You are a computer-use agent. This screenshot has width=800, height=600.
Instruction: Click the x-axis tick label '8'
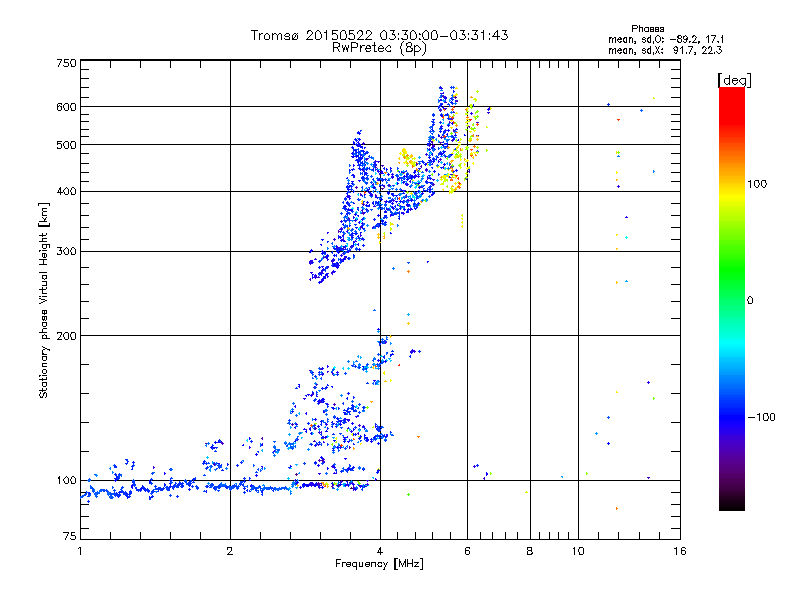click(x=530, y=551)
